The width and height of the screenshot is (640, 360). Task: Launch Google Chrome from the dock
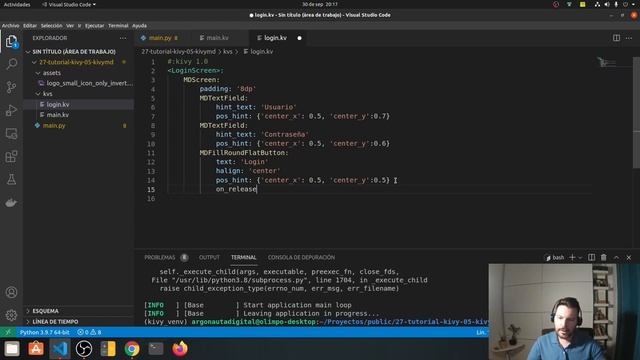tap(132, 349)
